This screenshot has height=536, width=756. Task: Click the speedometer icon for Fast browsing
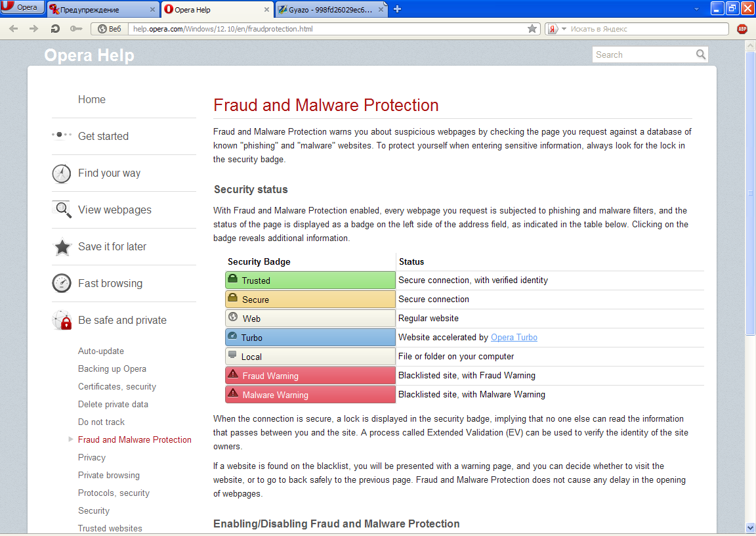tap(62, 283)
